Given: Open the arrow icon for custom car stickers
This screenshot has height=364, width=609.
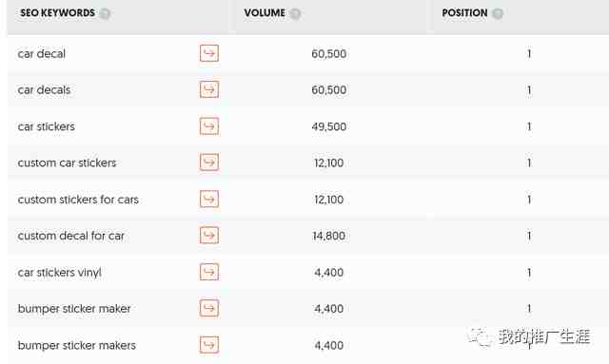Looking at the screenshot, I should [209, 163].
